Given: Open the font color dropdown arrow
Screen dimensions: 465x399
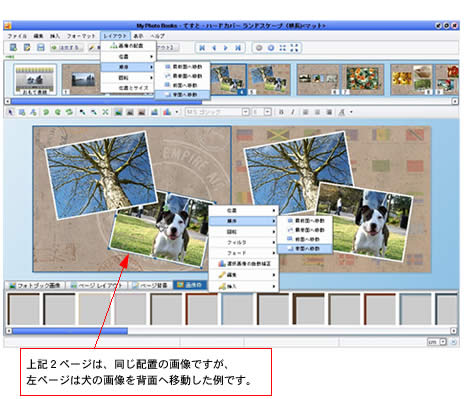Looking at the screenshot, I should tap(351, 112).
